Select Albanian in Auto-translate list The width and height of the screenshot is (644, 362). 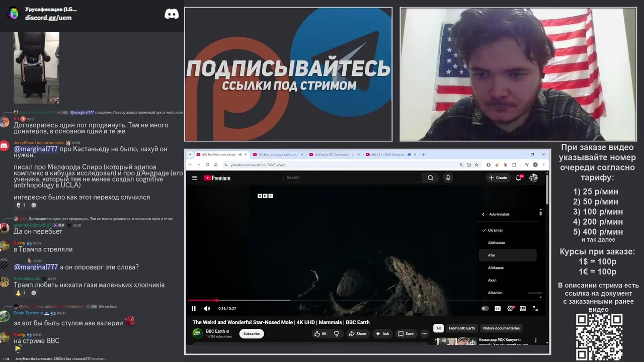click(508, 293)
